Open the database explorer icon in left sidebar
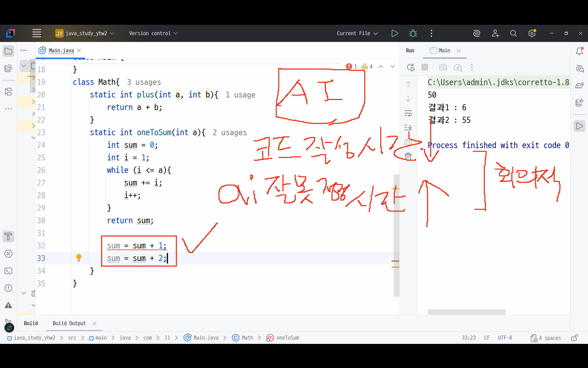588x368 pixels. coord(9,68)
